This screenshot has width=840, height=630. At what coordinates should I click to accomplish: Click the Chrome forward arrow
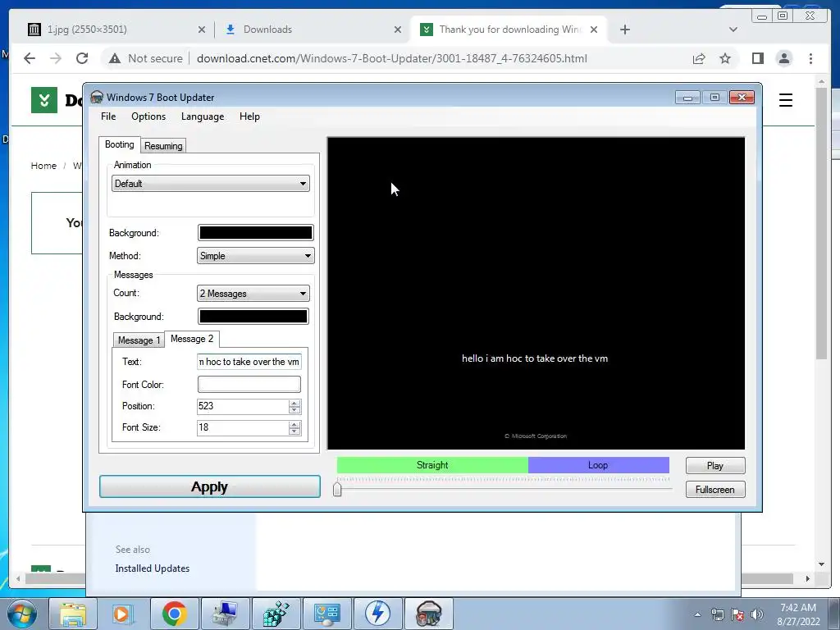coord(56,58)
